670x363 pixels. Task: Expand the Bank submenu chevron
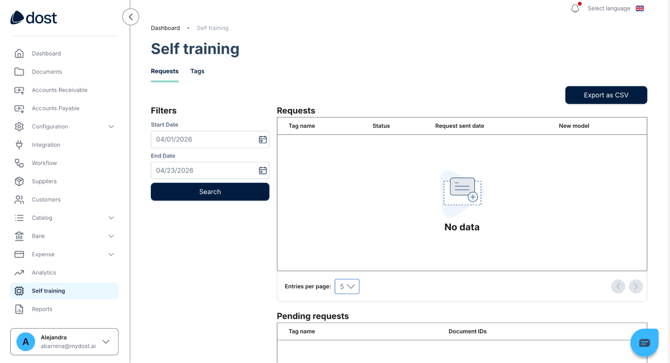pos(111,236)
